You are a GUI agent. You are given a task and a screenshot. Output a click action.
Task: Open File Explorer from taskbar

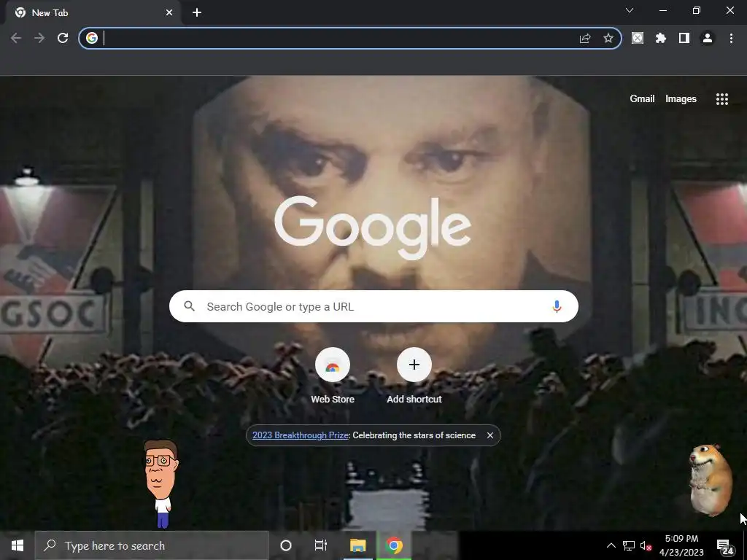[x=357, y=545]
